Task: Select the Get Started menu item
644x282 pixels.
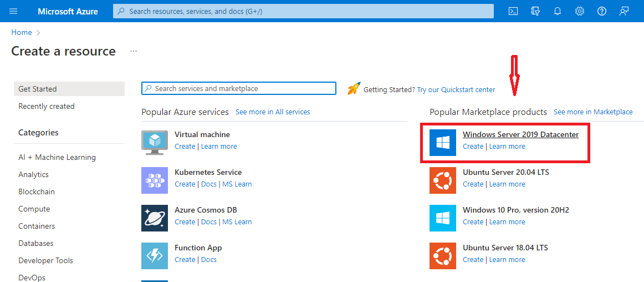Action: coord(69,89)
